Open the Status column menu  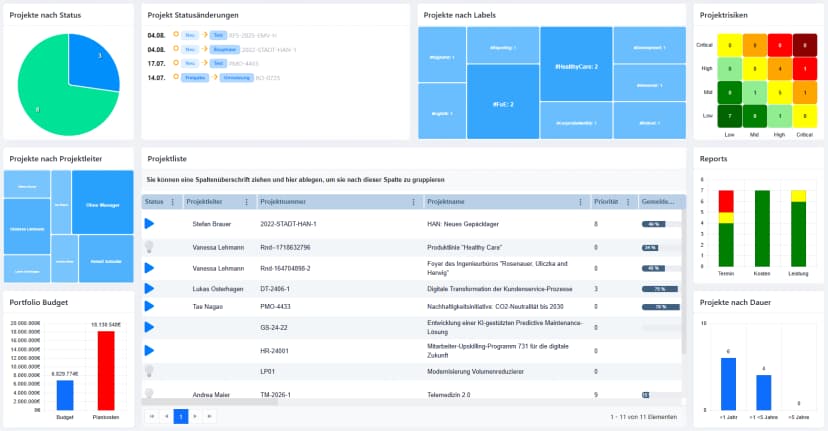(173, 202)
